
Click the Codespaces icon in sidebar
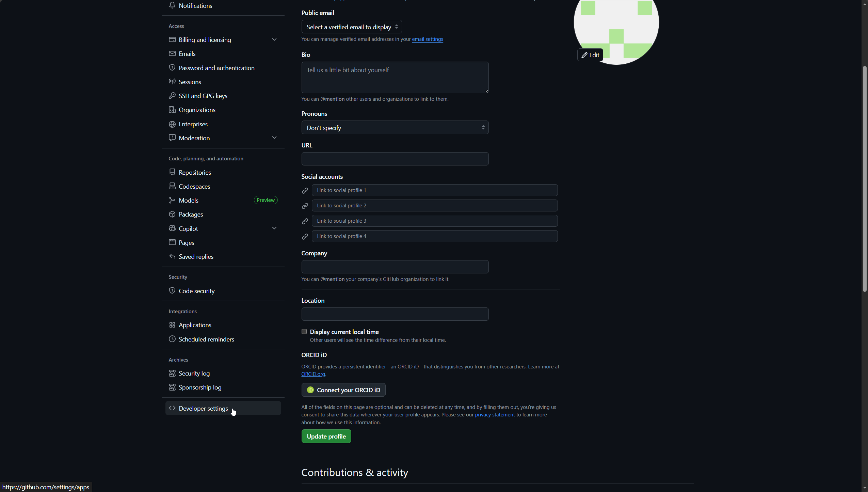click(x=172, y=186)
